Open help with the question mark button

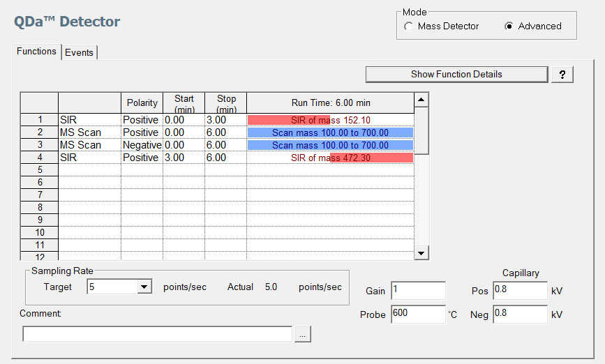click(562, 75)
